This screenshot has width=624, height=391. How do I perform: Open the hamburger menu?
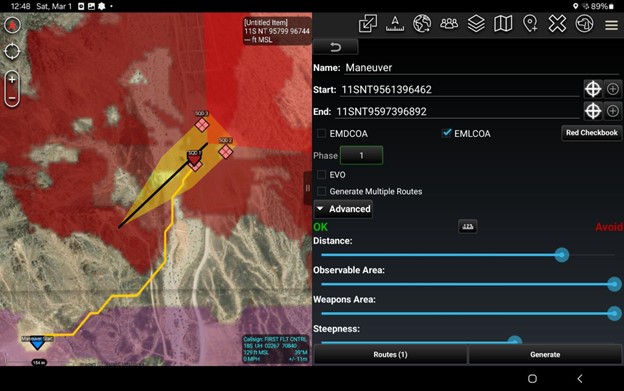click(x=611, y=25)
